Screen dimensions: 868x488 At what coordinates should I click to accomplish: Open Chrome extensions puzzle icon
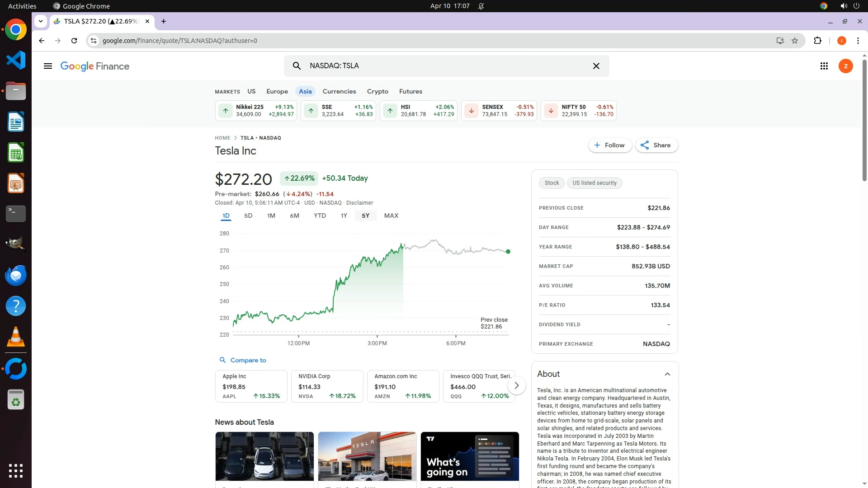pyautogui.click(x=817, y=41)
